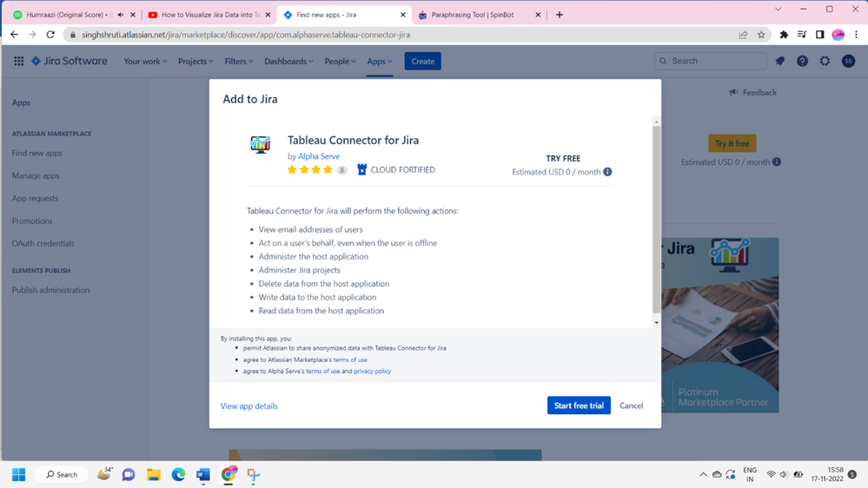Image resolution: width=868 pixels, height=488 pixels.
Task: Open Chrome three-dot menu
Action: click(857, 35)
